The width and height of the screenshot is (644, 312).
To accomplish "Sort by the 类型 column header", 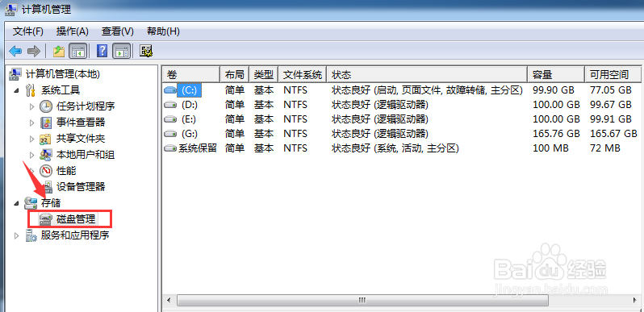I will [x=264, y=75].
